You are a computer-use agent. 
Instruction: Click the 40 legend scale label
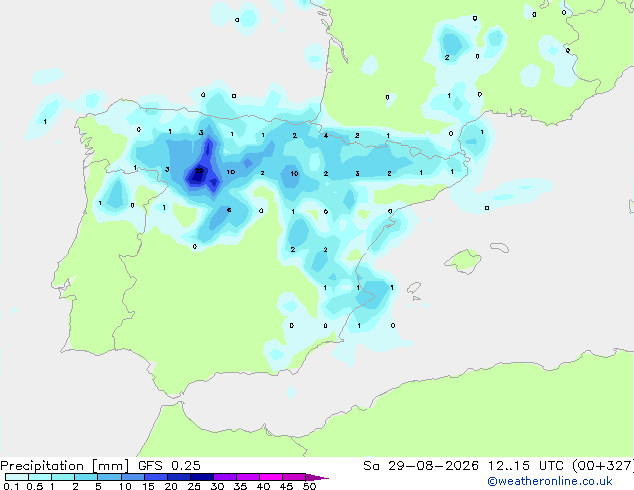[x=263, y=486]
